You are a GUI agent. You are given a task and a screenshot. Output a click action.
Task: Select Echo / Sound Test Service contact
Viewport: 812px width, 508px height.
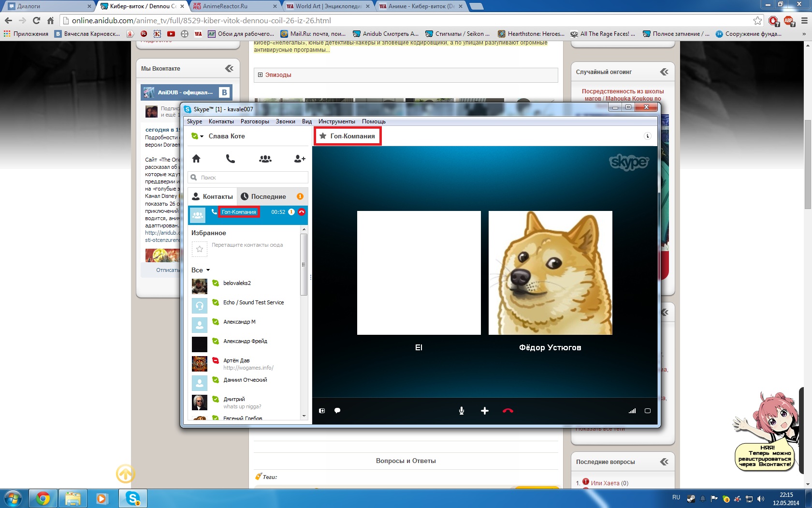(x=245, y=305)
